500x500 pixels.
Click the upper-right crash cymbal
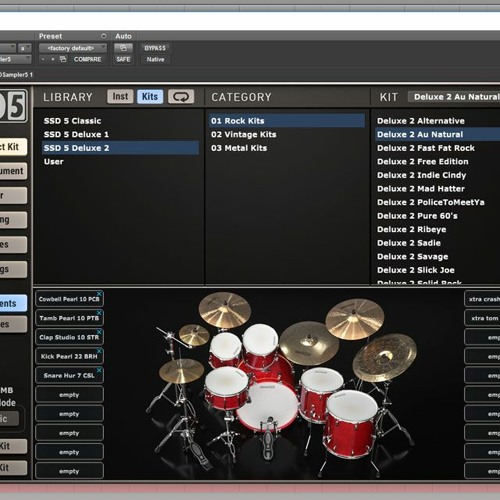pyautogui.click(x=354, y=319)
